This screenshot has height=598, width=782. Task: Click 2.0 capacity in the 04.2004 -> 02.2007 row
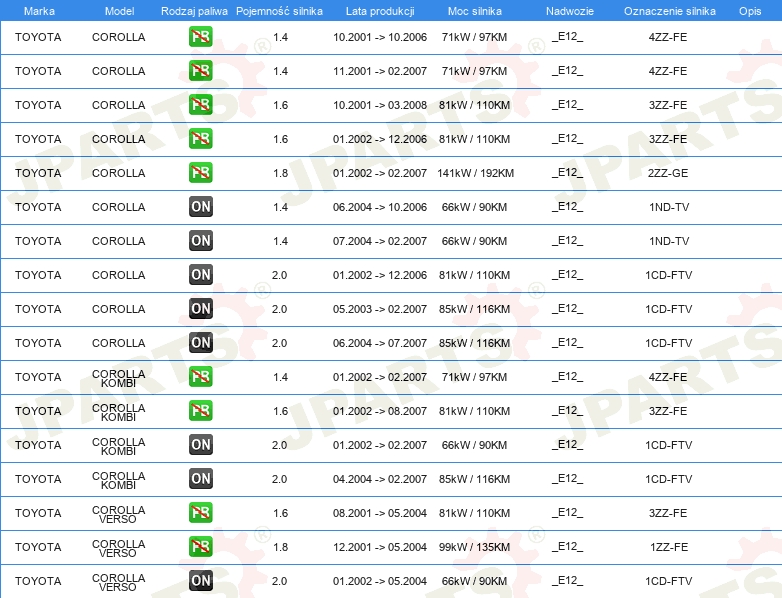[279, 479]
